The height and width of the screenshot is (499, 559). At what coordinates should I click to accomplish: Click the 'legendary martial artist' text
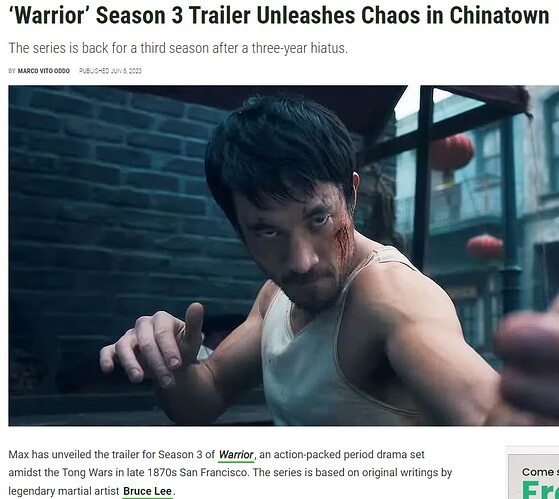pyautogui.click(x=63, y=491)
